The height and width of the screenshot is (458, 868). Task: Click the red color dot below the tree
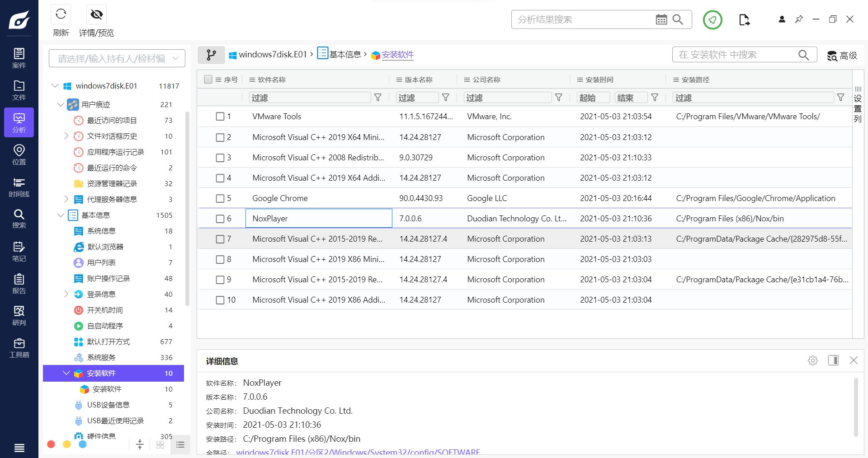(x=51, y=444)
